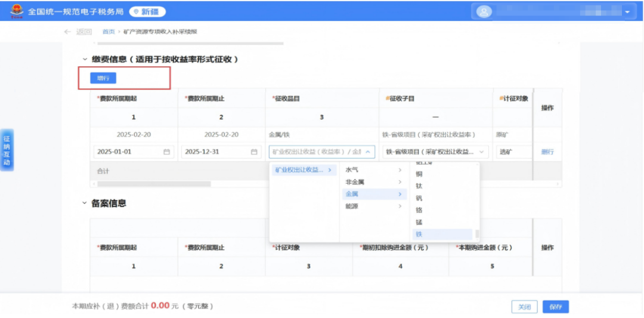
Task: Open the 计征对象 dropdown showing 选矿
Action: [514, 152]
